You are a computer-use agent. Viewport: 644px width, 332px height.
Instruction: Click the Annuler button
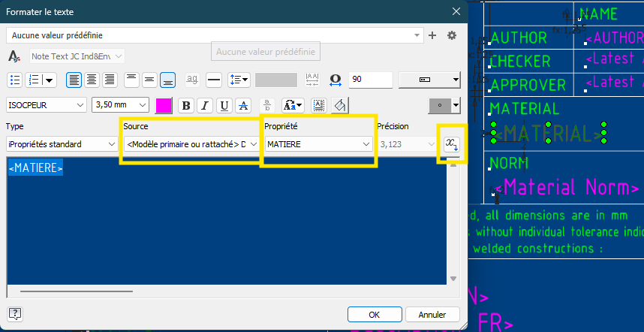tap(432, 315)
